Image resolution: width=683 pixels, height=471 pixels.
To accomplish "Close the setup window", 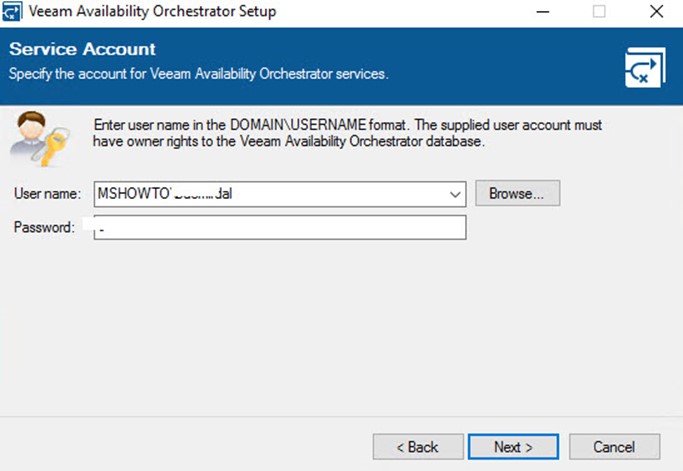I will pyautogui.click(x=656, y=12).
